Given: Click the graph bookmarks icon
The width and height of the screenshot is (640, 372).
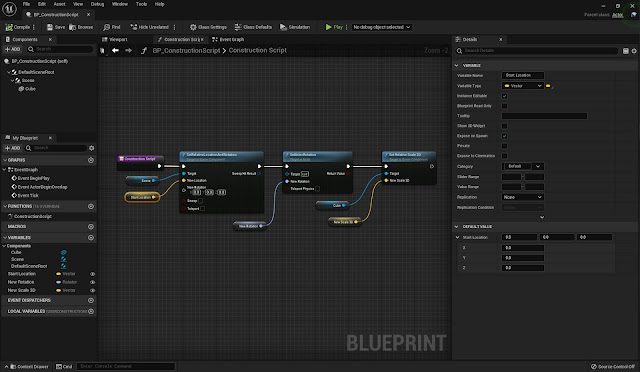Looking at the screenshot, I should pos(102,51).
